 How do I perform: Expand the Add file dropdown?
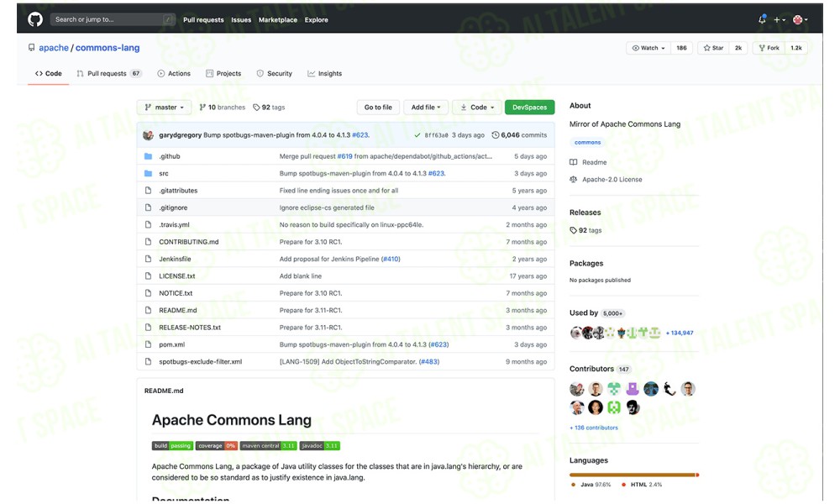[426, 108]
